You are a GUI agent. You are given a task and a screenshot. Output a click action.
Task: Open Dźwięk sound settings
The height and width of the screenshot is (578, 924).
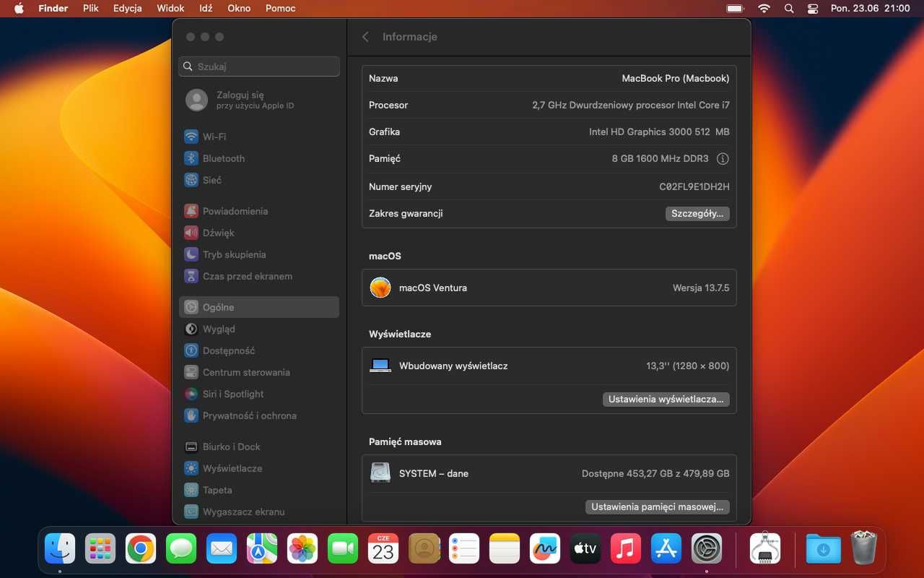pos(259,233)
